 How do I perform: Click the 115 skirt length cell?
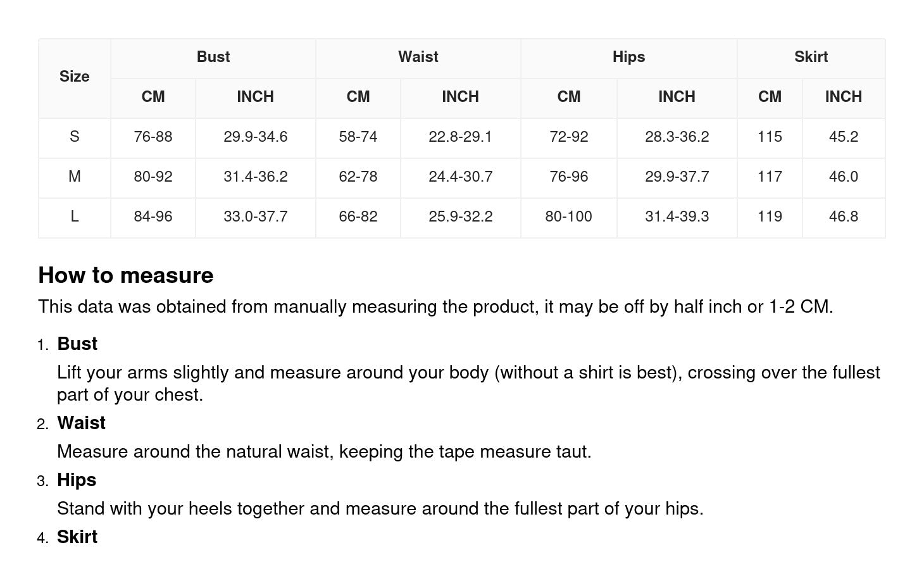[x=770, y=137]
